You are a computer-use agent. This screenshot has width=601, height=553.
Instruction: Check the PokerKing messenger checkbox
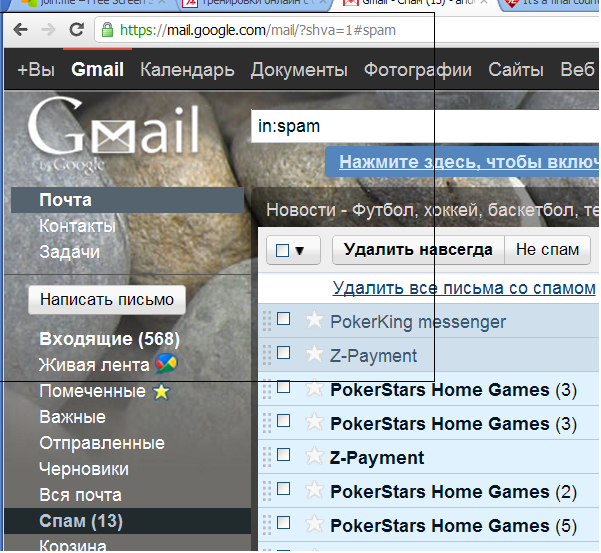[283, 318]
